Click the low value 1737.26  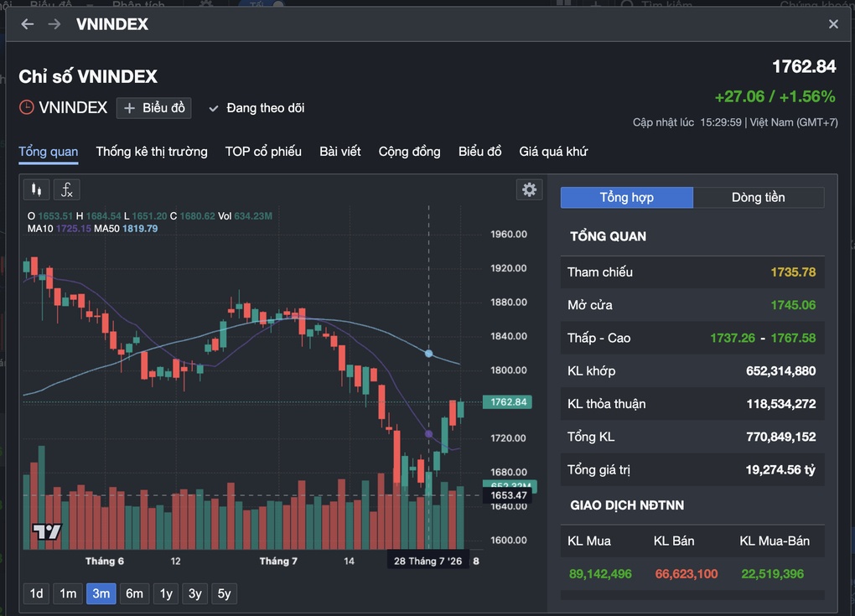click(733, 338)
